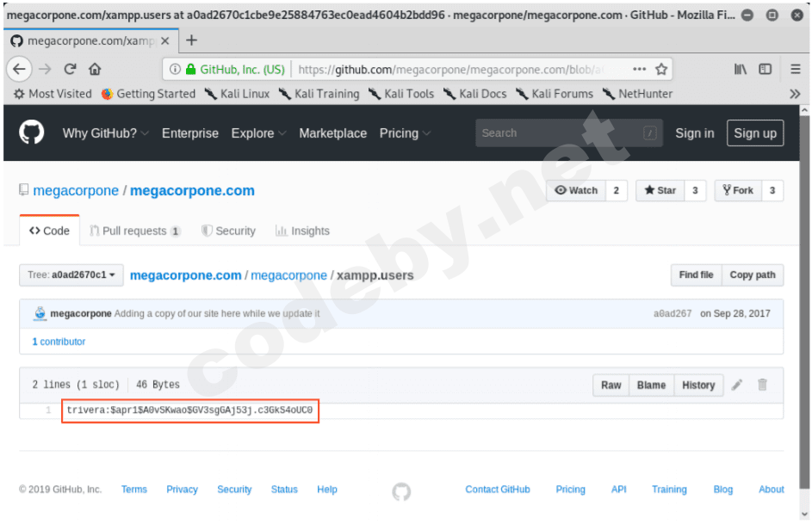Open the file History
812x524 pixels.
point(698,385)
